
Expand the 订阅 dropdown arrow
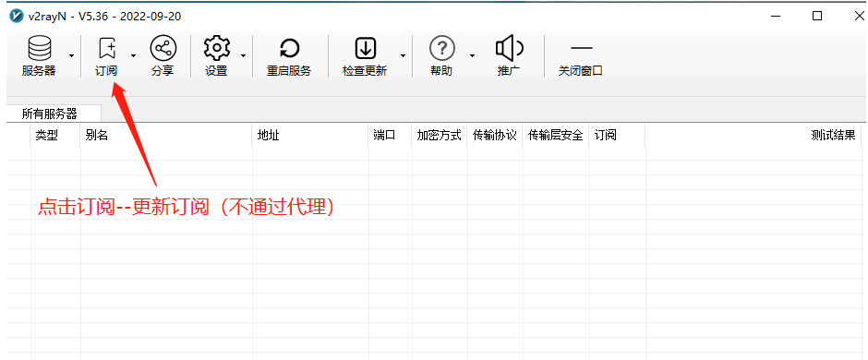point(133,56)
